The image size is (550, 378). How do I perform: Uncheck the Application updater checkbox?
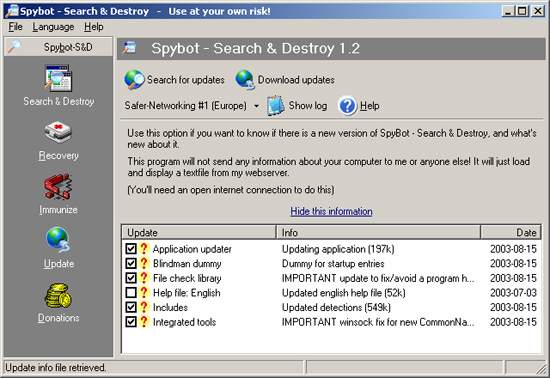point(131,249)
